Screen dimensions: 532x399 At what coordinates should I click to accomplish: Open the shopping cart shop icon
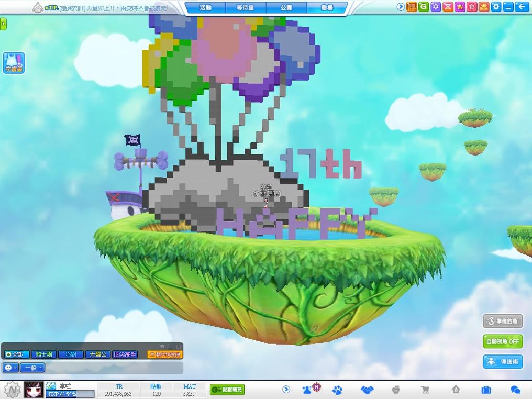pyautogui.click(x=426, y=390)
